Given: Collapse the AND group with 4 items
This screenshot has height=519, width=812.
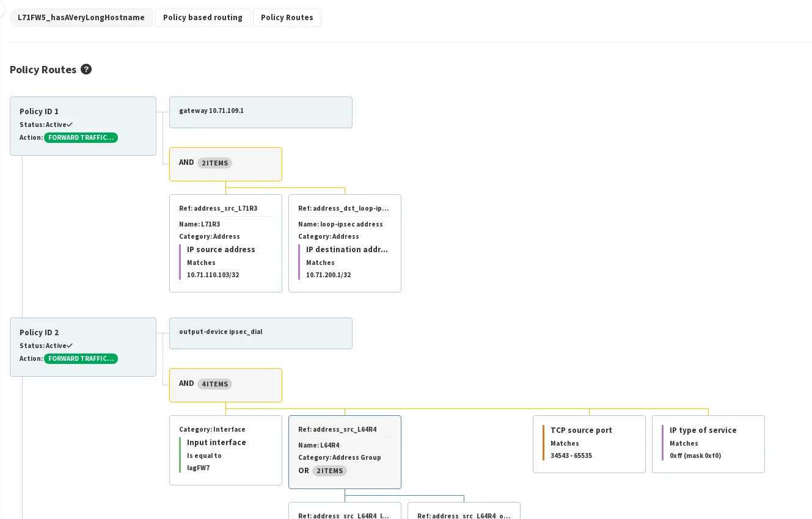Looking at the screenshot, I should (x=225, y=385).
